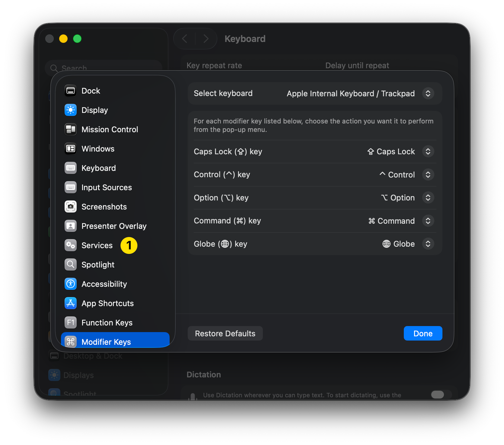Go back with the toolbar back arrow
504x445 pixels.
[185, 39]
